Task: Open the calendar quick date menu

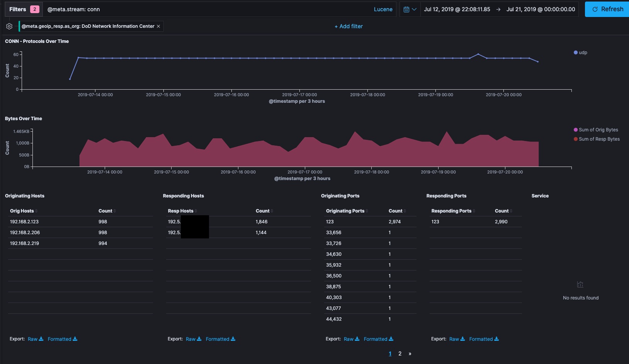Action: (410, 9)
